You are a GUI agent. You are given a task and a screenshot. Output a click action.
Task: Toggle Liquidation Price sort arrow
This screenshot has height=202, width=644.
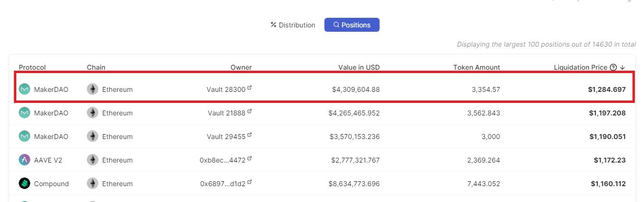coord(622,67)
